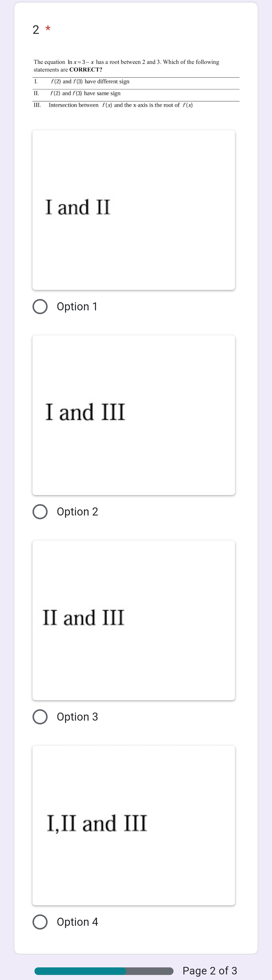Open the "II and III" answer image
This screenshot has width=272, height=980.
tap(133, 620)
